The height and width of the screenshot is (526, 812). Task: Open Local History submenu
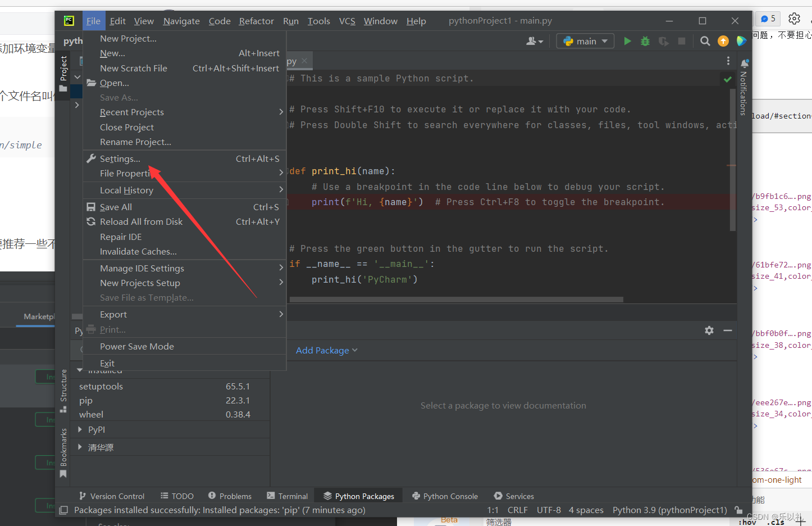(185, 190)
